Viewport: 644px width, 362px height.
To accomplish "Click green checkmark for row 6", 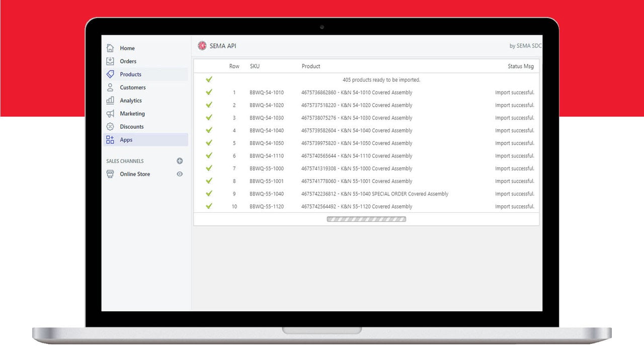I will click(209, 155).
